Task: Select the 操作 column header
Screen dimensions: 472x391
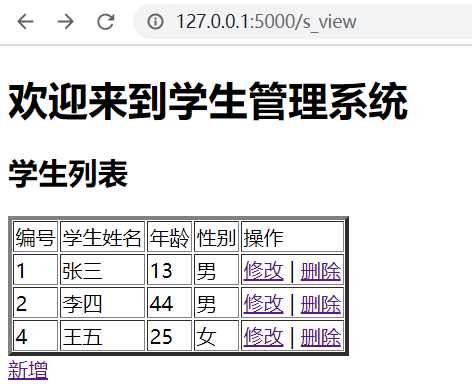Action: (292, 237)
